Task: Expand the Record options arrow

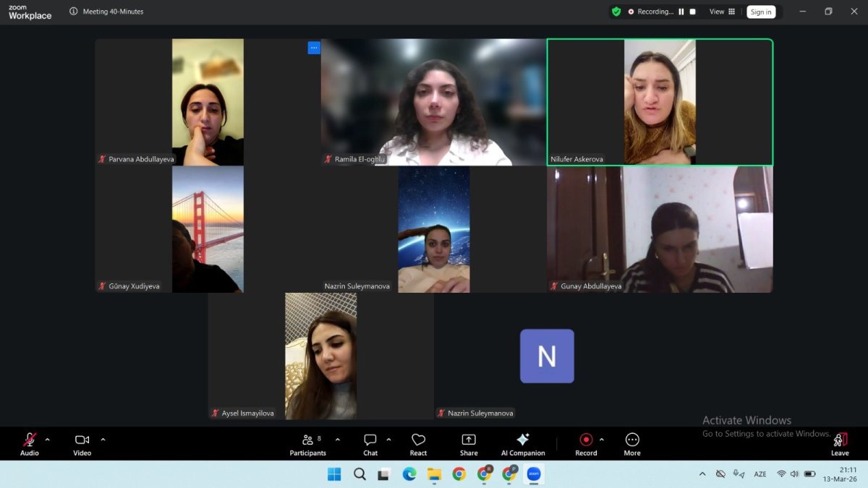Action: point(601,439)
